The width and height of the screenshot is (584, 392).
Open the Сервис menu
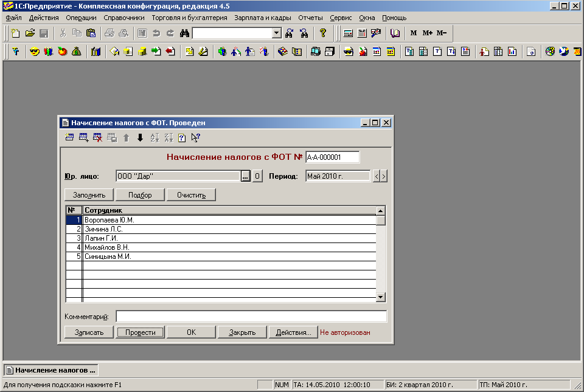[x=341, y=18]
